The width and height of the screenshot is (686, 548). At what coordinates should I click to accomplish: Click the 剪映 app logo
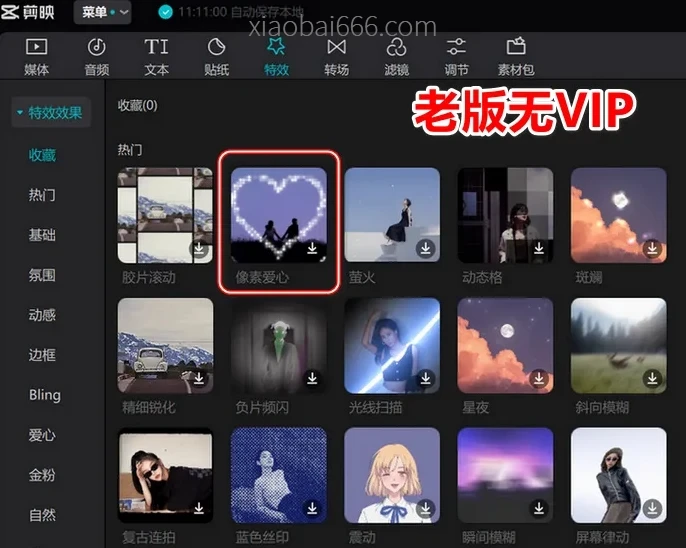tap(28, 12)
